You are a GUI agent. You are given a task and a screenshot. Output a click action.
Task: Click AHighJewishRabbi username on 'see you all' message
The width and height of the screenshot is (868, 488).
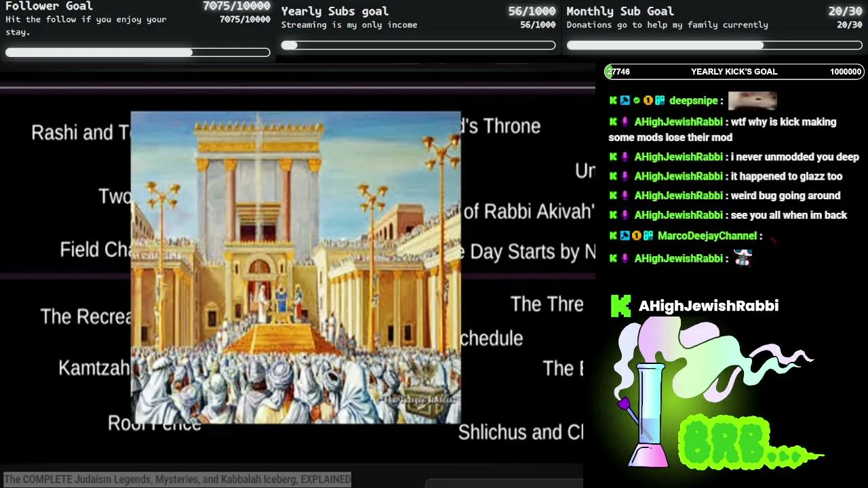coord(678,215)
